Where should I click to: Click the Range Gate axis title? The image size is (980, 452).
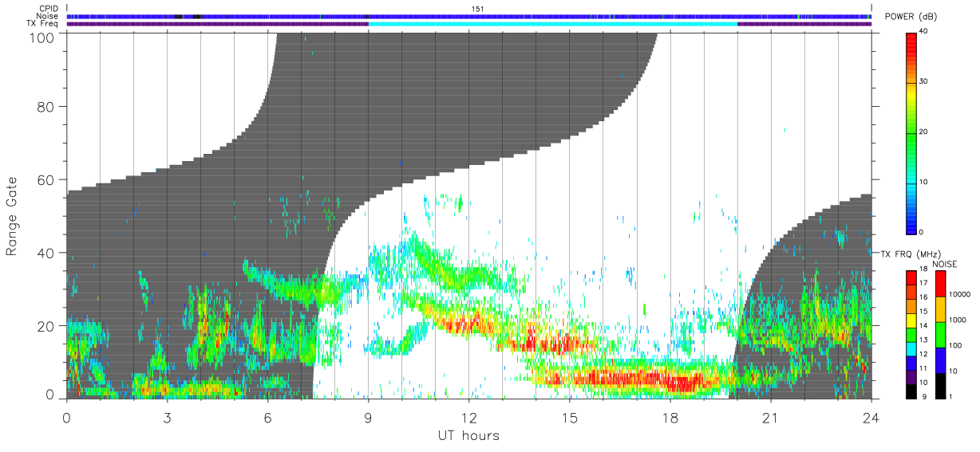(12, 217)
